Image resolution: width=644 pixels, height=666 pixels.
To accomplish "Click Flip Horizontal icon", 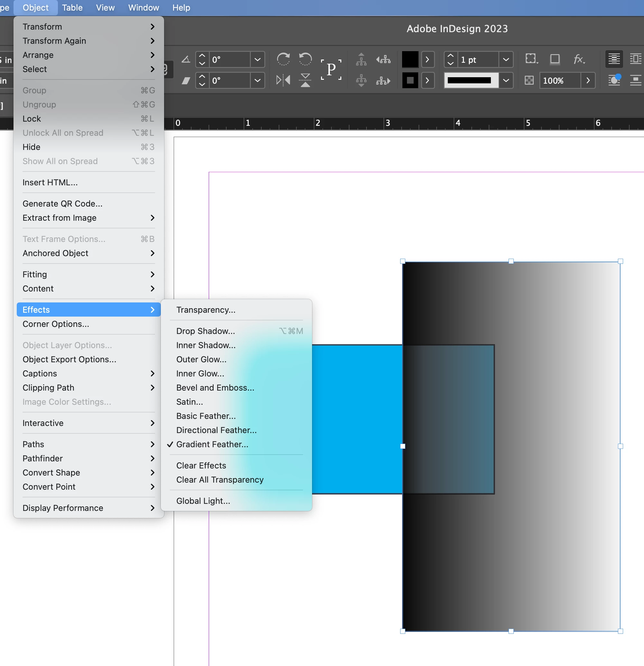I will click(x=283, y=80).
